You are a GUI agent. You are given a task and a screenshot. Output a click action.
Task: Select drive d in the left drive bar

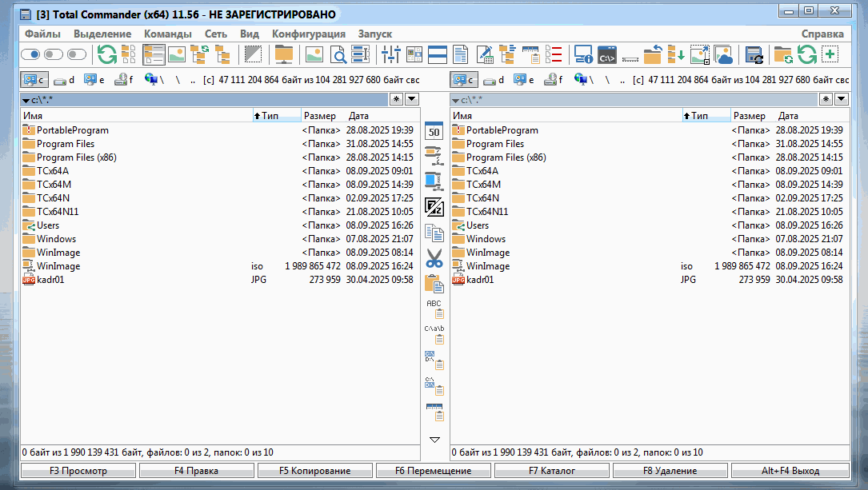tap(64, 80)
